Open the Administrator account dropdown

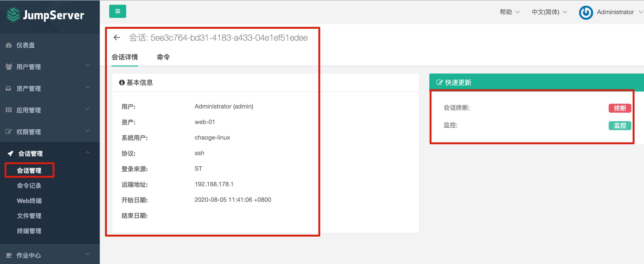620,12
